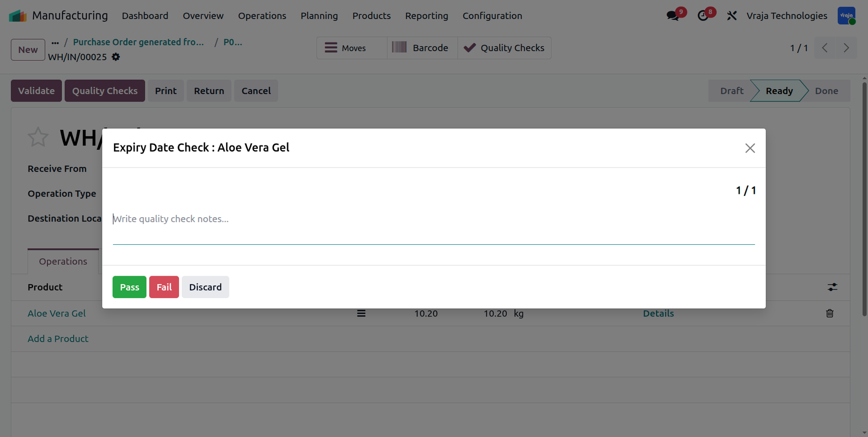The image size is (868, 437).
Task: Open the Configuration menu
Action: (x=492, y=16)
